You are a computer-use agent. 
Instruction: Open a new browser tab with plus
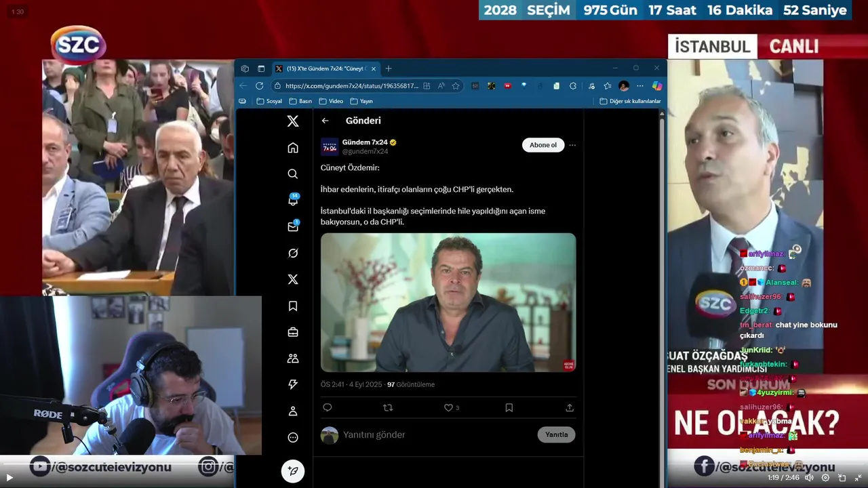[x=389, y=68]
